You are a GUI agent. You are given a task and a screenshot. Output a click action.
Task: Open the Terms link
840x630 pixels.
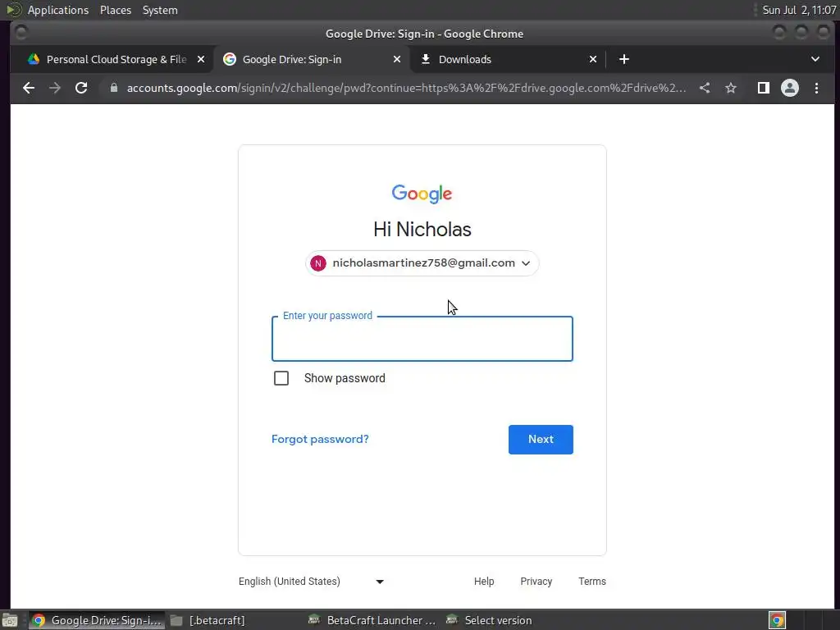(x=592, y=582)
